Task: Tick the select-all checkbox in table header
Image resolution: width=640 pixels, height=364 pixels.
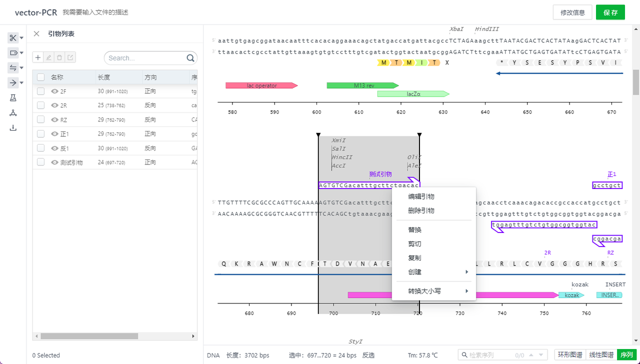Action: (x=41, y=77)
